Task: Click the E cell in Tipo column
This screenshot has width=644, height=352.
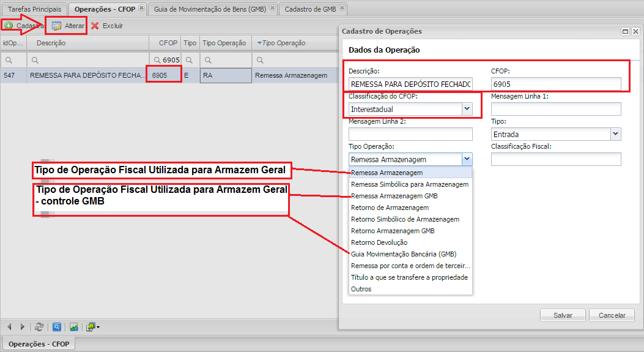Action: (x=190, y=76)
